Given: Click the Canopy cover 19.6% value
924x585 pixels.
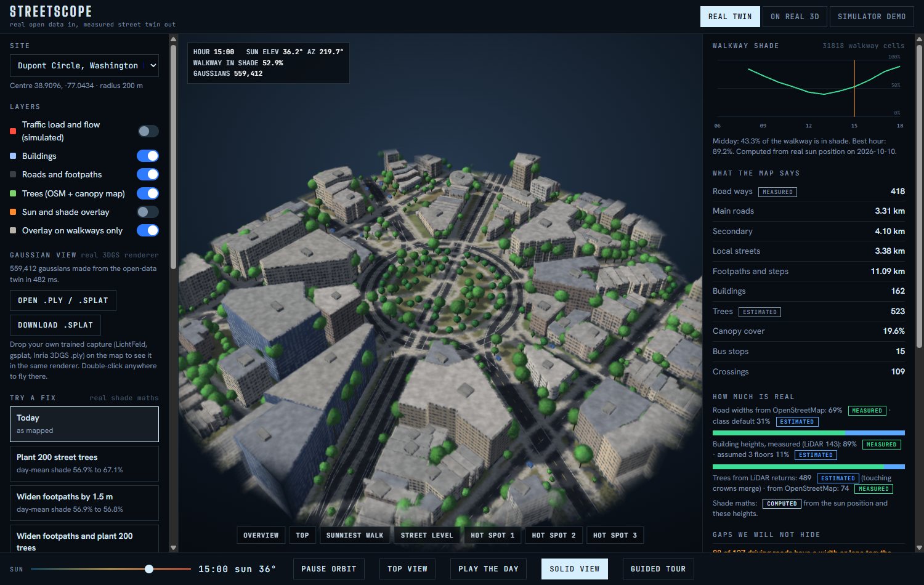Looking at the screenshot, I should click(x=894, y=331).
